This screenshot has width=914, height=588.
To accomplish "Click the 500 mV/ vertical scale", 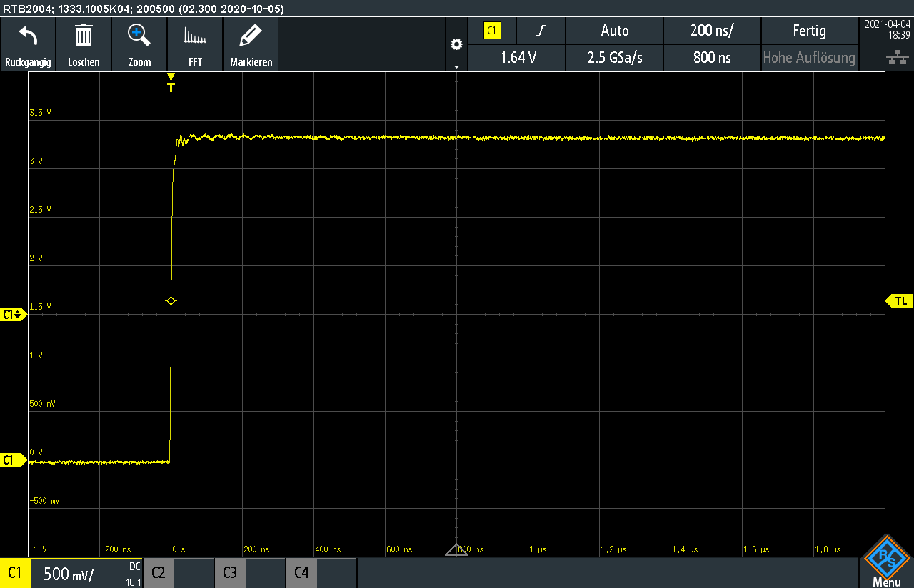I will (x=69, y=574).
